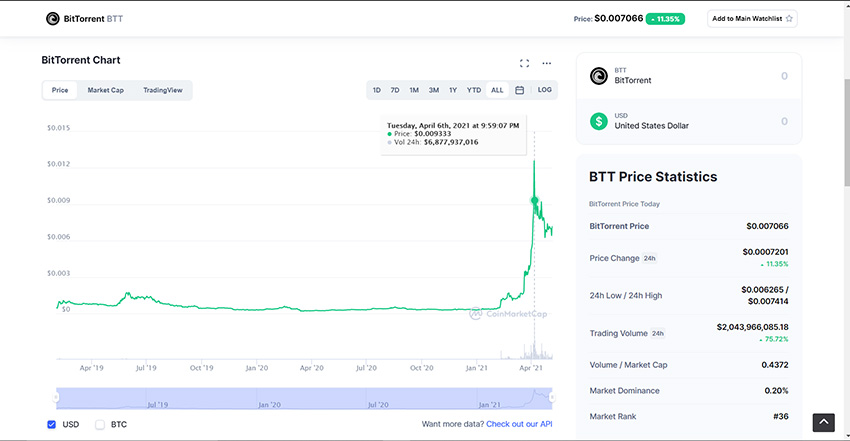Image resolution: width=850 pixels, height=441 pixels.
Task: Click the left handle of range selector
Action: coord(56,398)
